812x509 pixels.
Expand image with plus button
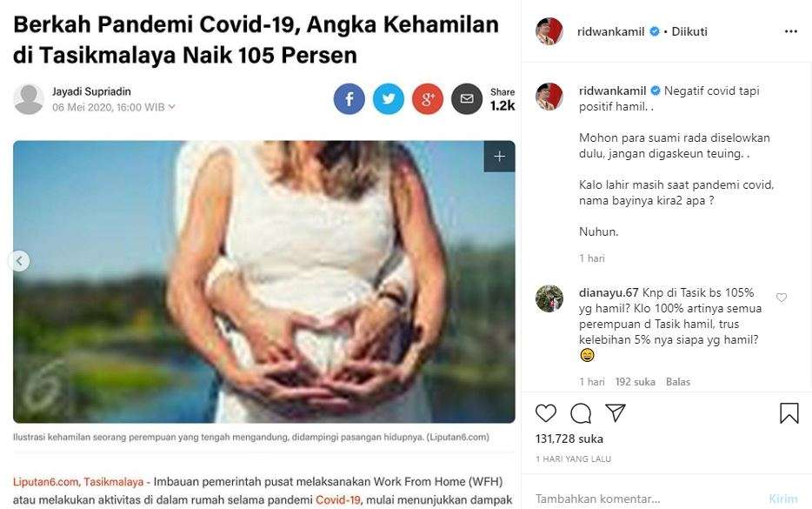click(499, 157)
